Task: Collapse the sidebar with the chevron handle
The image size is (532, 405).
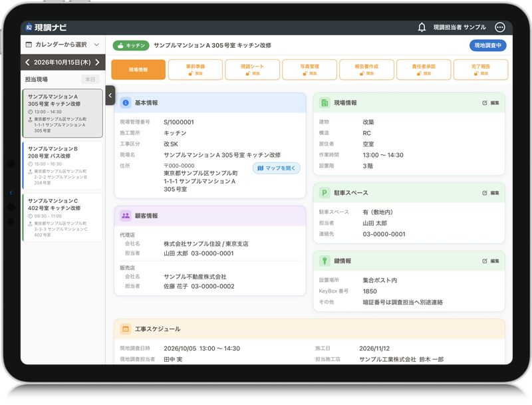Action: (x=110, y=95)
